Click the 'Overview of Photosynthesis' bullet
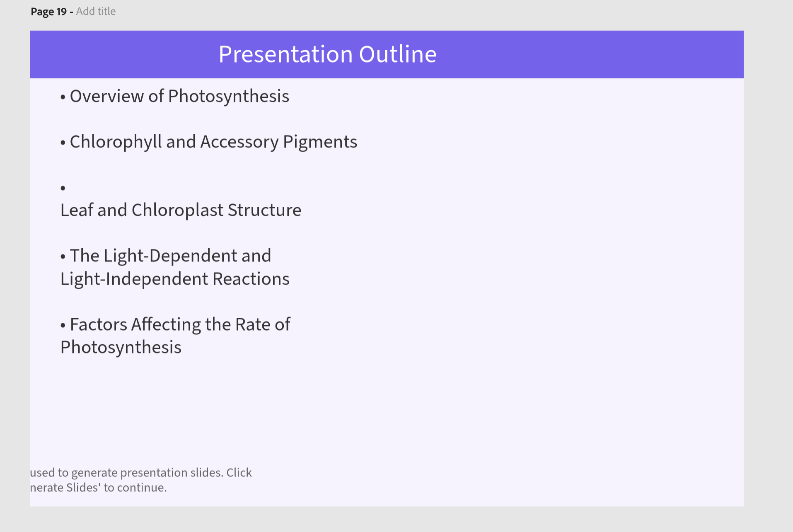 (175, 97)
